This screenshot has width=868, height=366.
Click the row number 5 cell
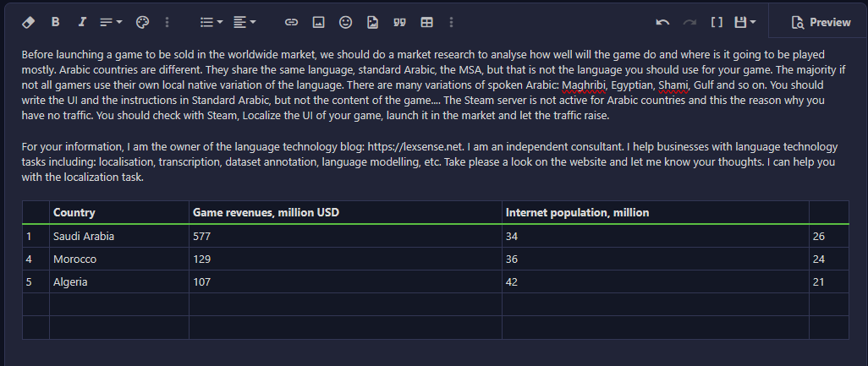pyautogui.click(x=36, y=281)
